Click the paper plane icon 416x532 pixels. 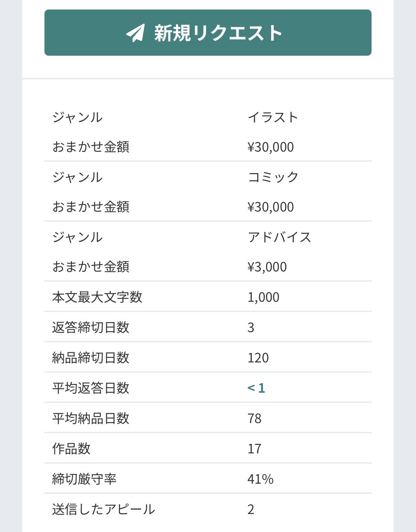click(135, 33)
